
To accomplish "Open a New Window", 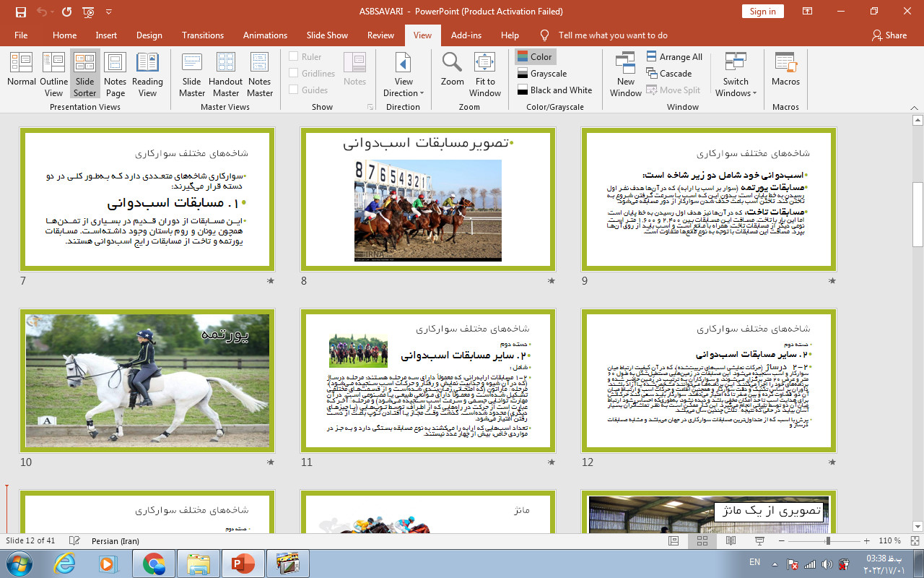I will (x=625, y=73).
